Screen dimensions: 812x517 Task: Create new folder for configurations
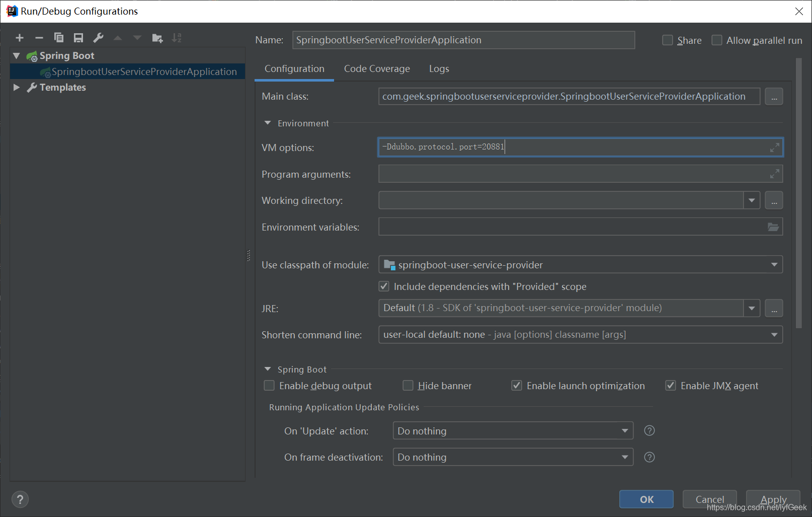[157, 38]
